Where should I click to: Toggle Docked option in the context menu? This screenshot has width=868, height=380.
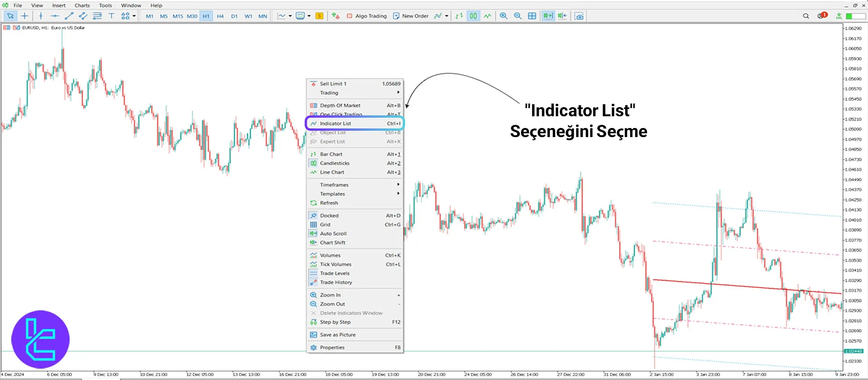tap(329, 215)
